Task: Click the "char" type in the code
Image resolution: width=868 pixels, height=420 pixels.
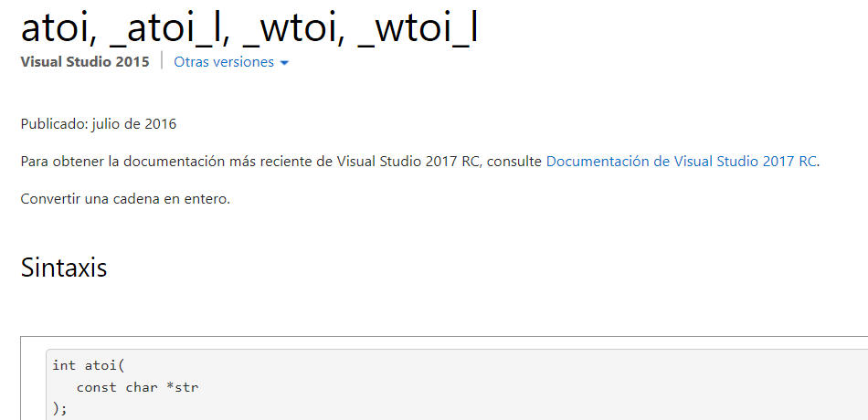Action: pos(142,387)
